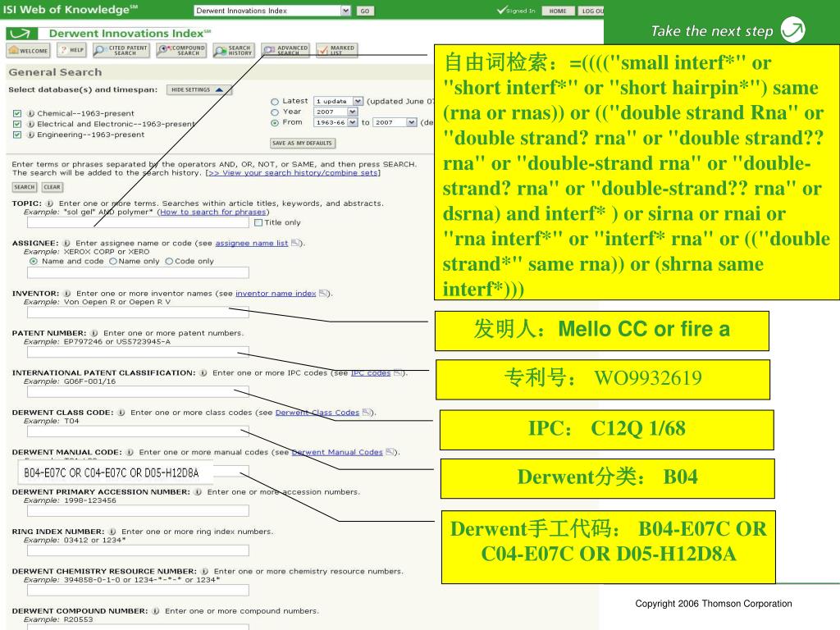Open info icon for Derwent Compound Number
The image size is (840, 630).
point(155,610)
